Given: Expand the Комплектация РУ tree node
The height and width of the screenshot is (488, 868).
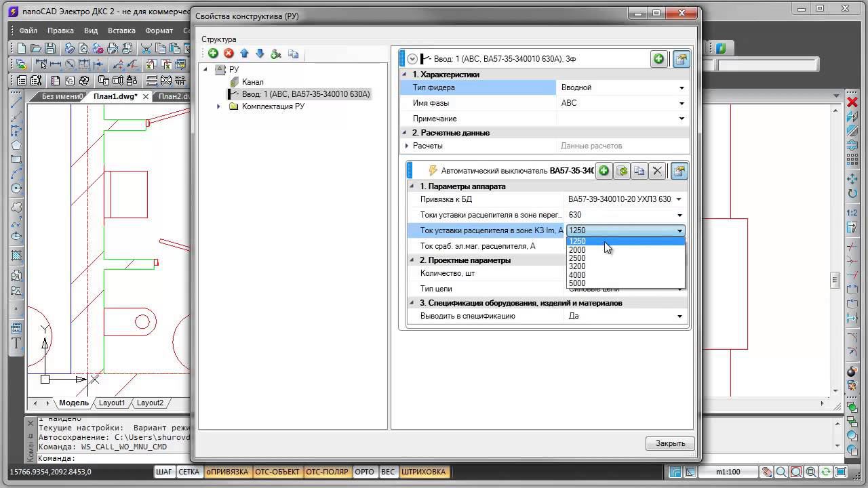Looking at the screenshot, I should pos(218,106).
